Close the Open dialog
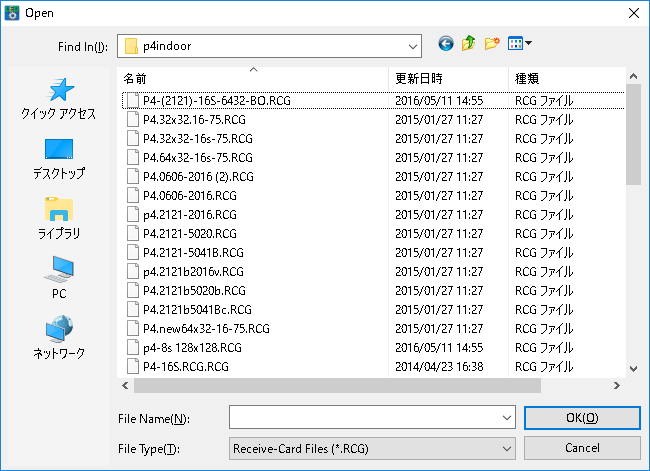This screenshot has height=471, width=650. pos(633,13)
